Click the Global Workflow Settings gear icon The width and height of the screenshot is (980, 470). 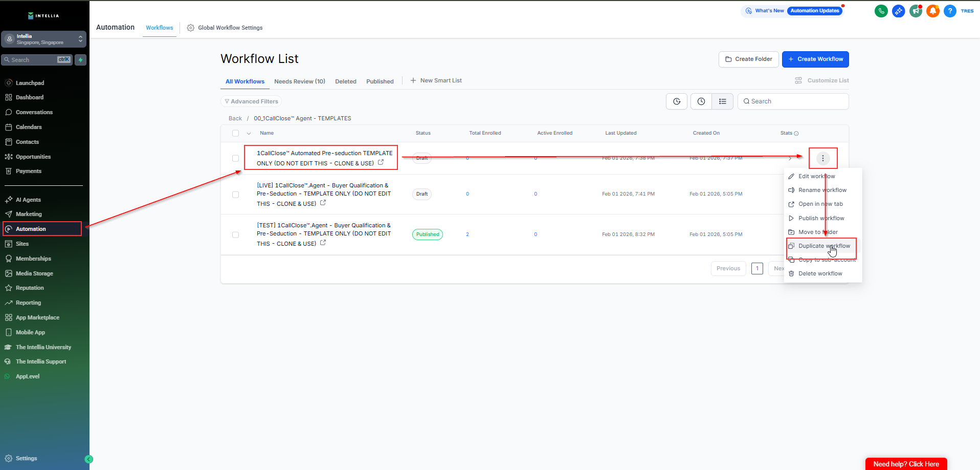(x=191, y=28)
